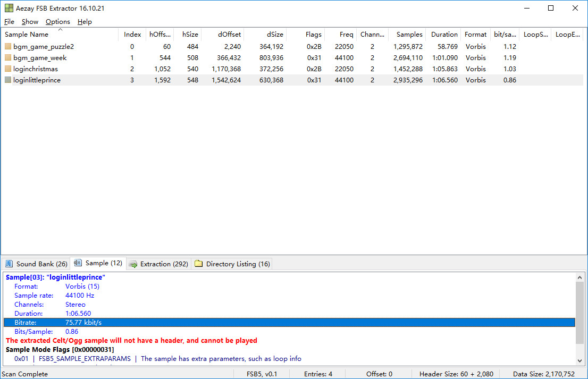Click the bgm_game_week sample icon
588x379 pixels.
click(x=8, y=58)
